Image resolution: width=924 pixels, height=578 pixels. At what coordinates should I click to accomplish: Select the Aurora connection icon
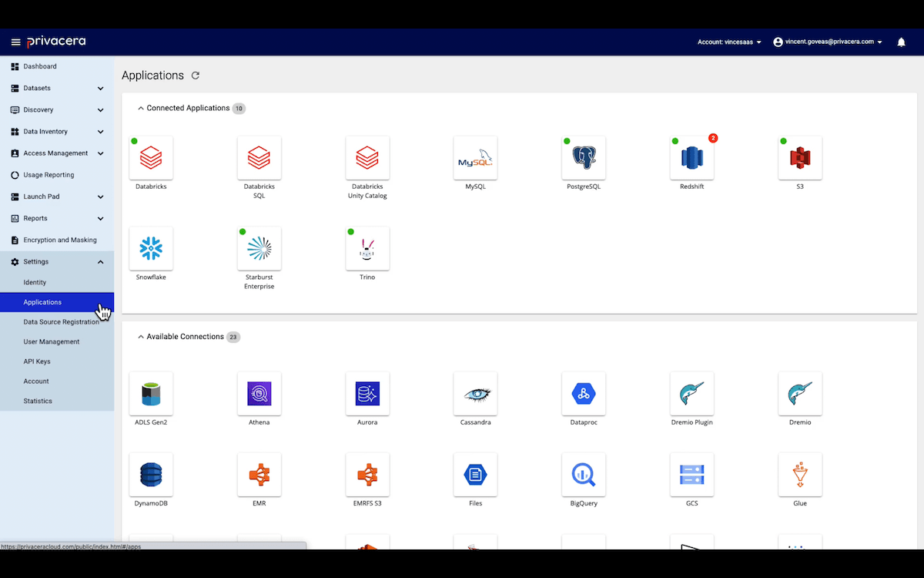pos(367,394)
